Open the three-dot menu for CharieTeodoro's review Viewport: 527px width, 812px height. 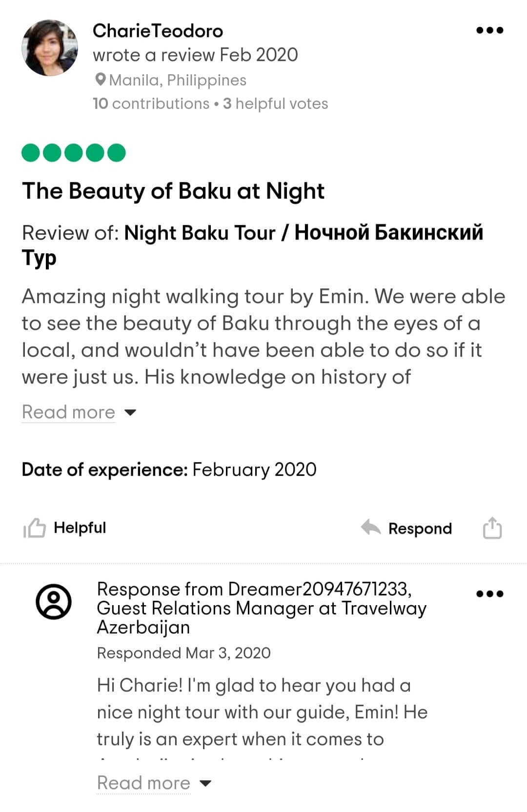pos(489,30)
